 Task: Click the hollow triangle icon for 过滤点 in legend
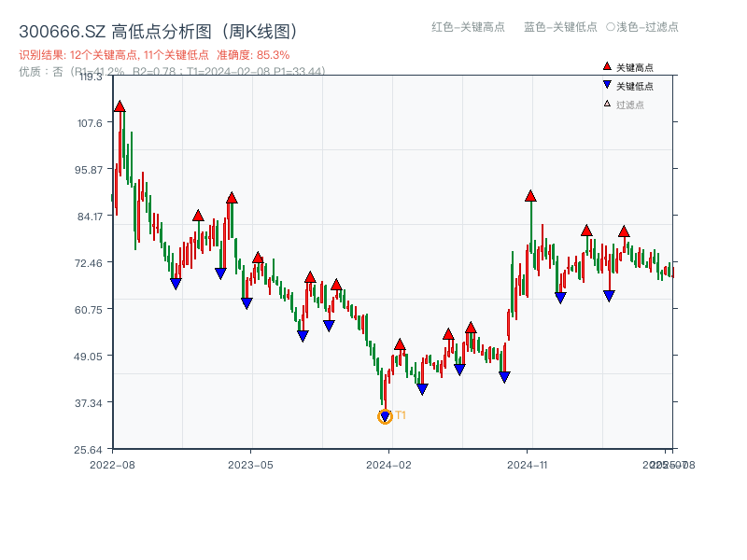click(x=607, y=104)
